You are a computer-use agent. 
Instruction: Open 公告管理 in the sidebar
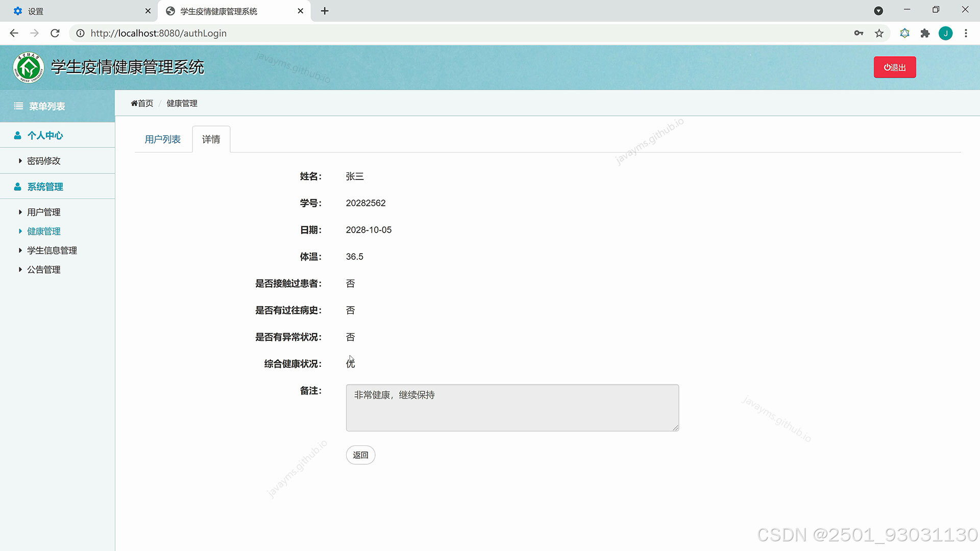coord(43,269)
